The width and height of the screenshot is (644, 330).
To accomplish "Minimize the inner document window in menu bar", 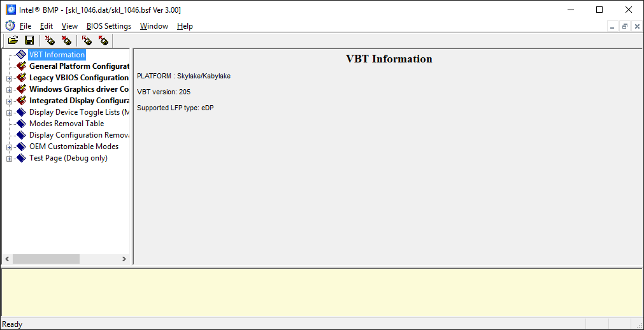I will pos(612,27).
